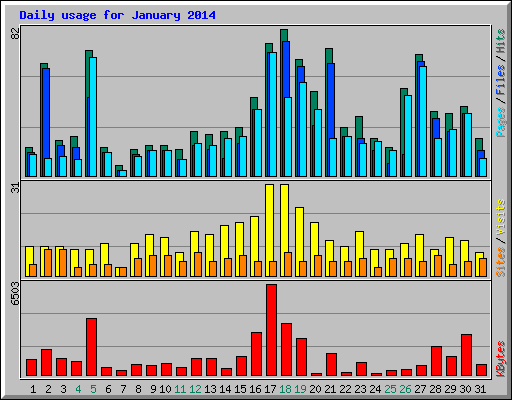
Task: Click day 7 on the x-axis
Action: [x=123, y=389]
